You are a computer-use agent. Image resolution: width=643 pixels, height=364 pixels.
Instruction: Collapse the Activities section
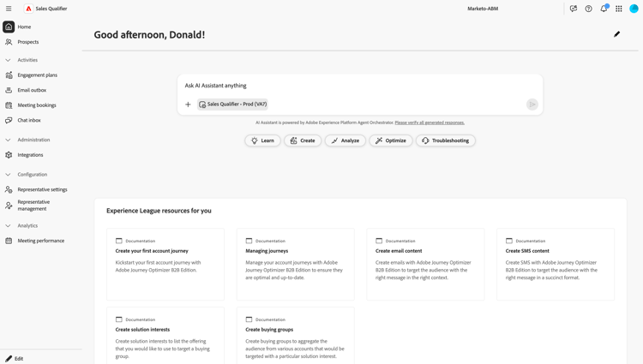tap(8, 60)
